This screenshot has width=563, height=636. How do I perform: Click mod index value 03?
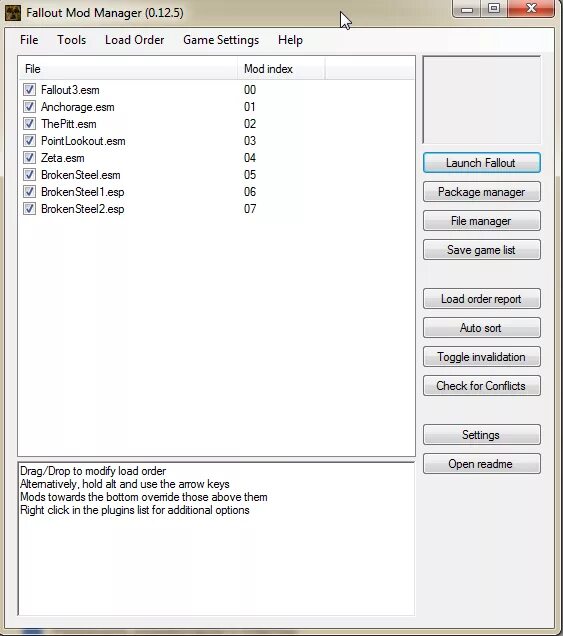click(250, 141)
